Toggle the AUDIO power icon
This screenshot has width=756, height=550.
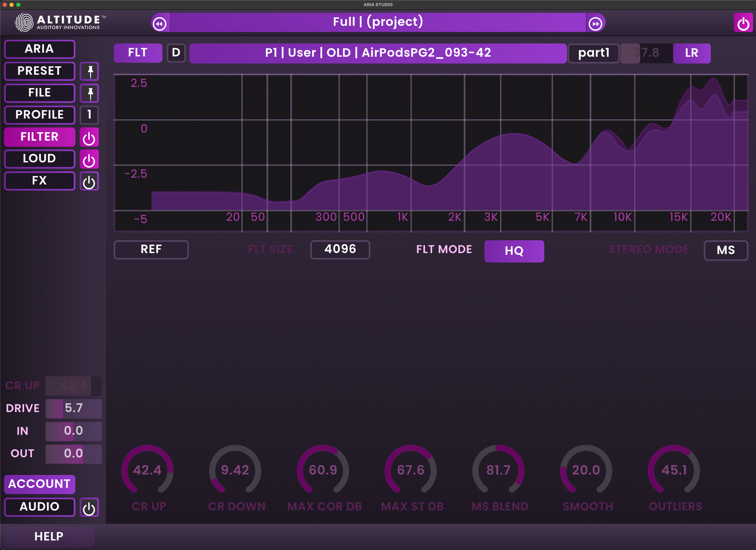point(89,507)
